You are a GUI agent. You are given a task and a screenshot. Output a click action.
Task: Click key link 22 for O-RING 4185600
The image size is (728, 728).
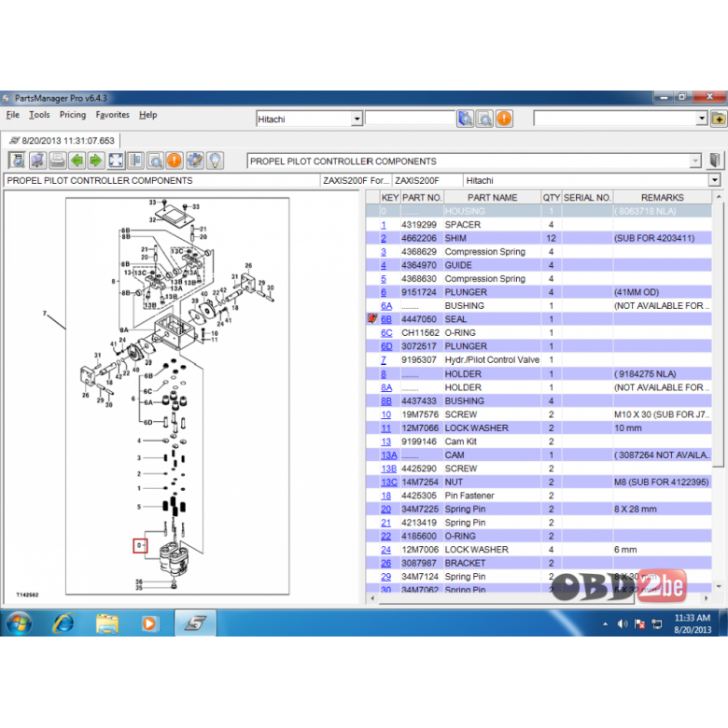[385, 537]
